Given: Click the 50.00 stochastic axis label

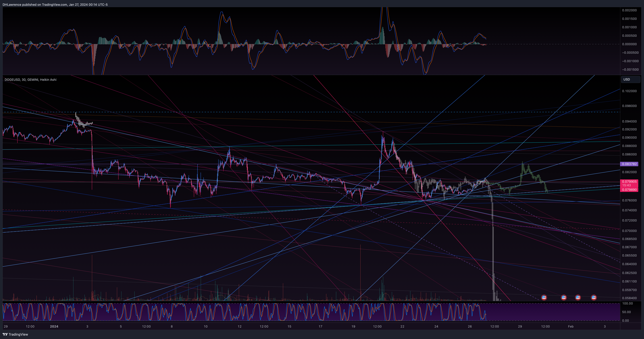Looking at the screenshot, I should tap(626, 312).
